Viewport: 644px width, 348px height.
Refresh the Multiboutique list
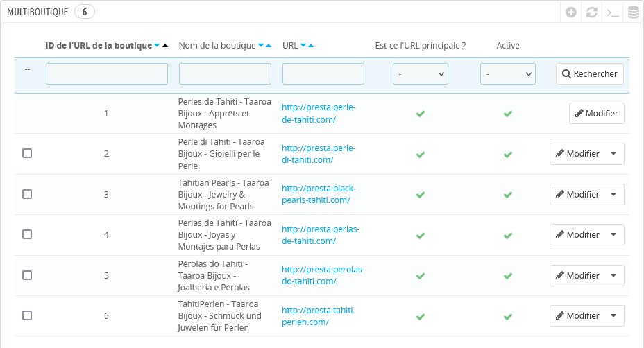click(591, 12)
